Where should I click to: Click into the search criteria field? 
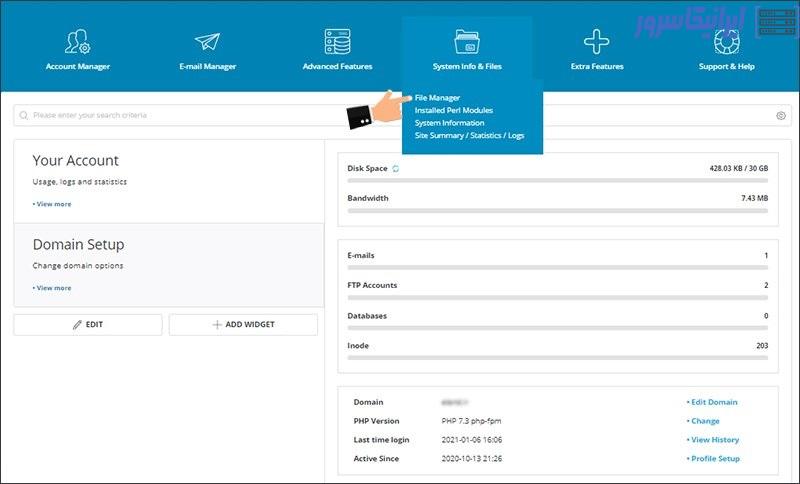[x=390, y=116]
